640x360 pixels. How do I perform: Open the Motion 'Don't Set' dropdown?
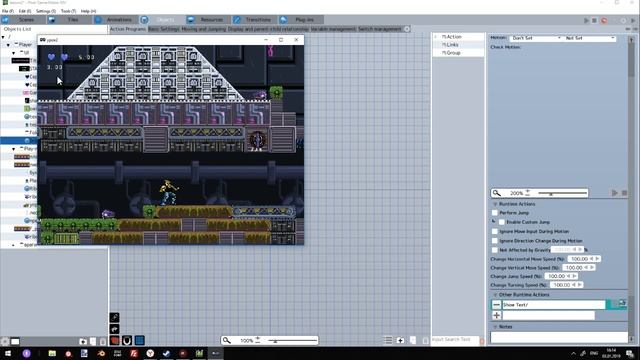pyautogui.click(x=536, y=38)
